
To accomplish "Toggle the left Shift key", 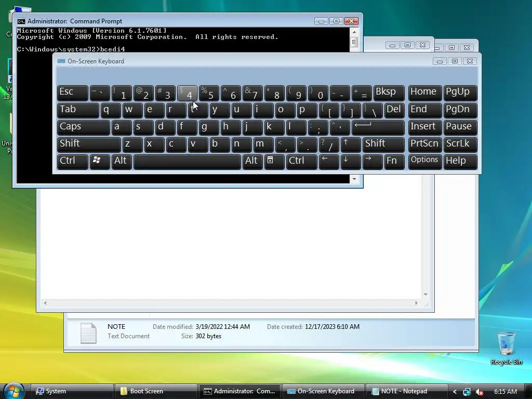I will (x=89, y=144).
